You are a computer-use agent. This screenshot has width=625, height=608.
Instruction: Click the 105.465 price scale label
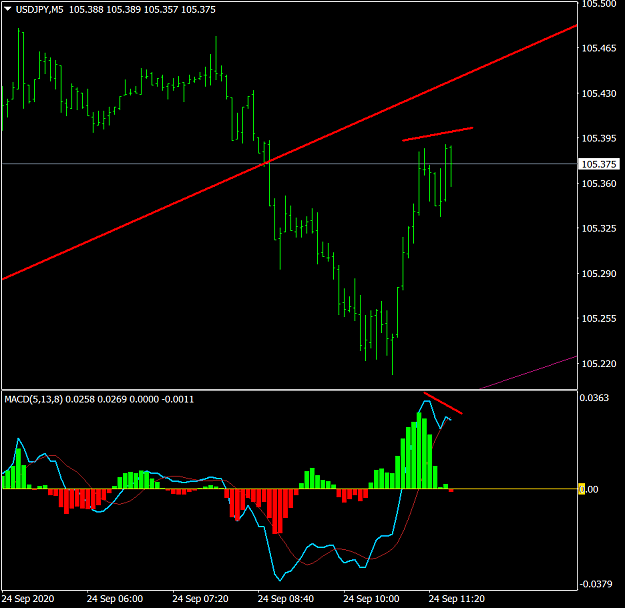coord(599,49)
